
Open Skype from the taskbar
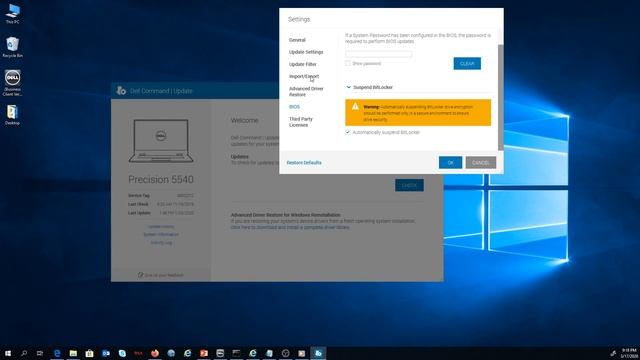coord(122,353)
